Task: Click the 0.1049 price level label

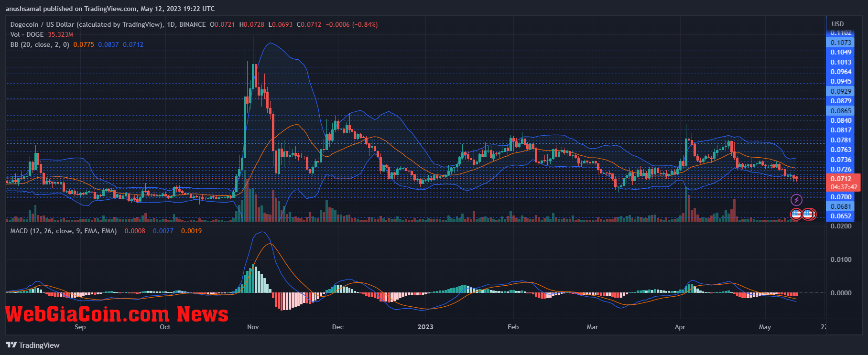Action: (x=840, y=52)
